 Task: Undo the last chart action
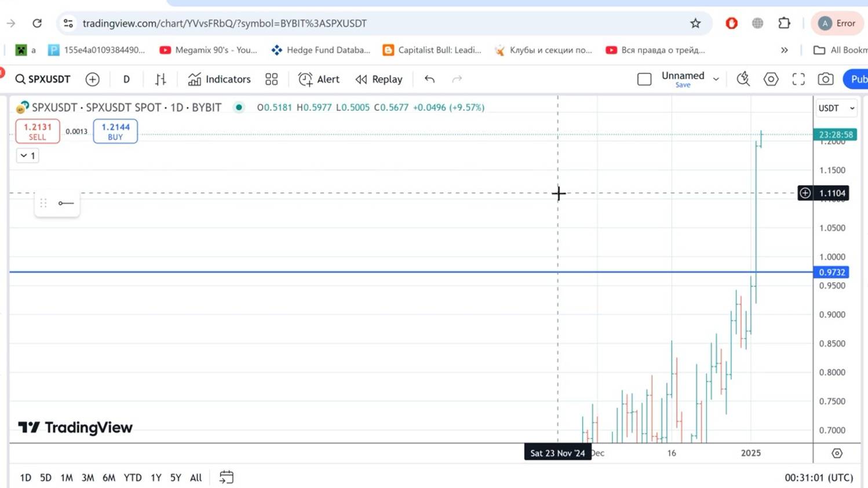pos(429,79)
